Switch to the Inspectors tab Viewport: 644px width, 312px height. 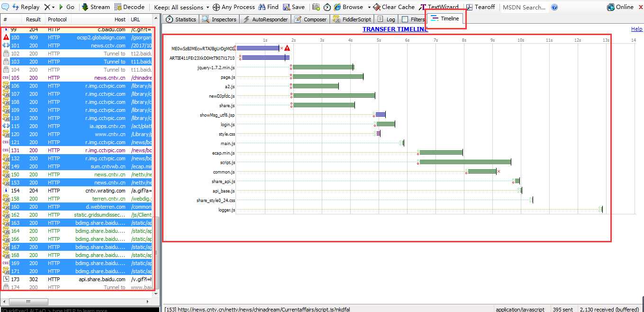219,19
